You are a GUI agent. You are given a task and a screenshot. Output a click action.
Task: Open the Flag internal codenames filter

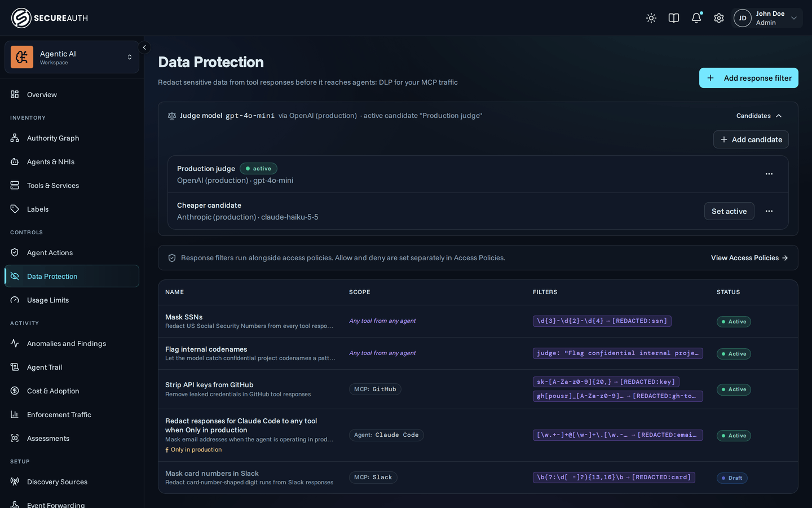click(x=478, y=353)
